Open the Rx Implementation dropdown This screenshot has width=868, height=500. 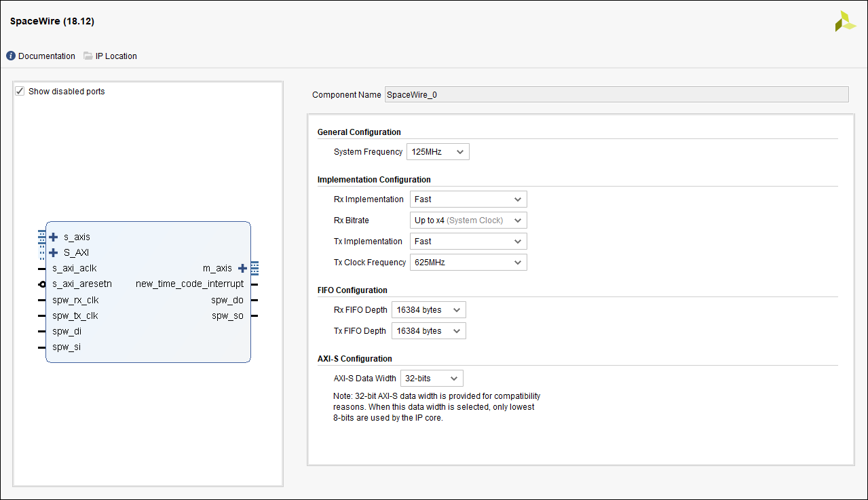click(468, 199)
